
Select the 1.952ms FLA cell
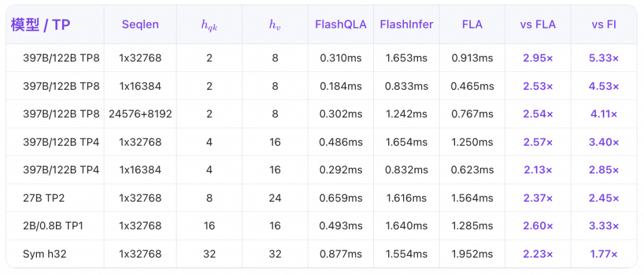click(x=472, y=254)
